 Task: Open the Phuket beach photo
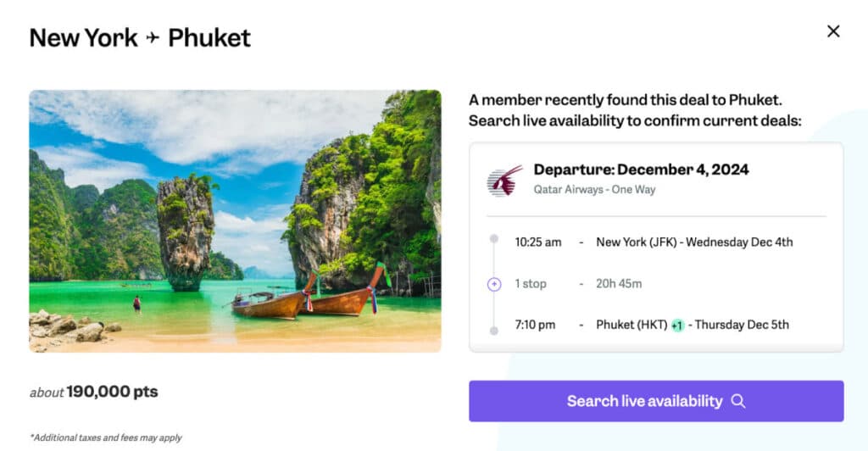tap(235, 220)
